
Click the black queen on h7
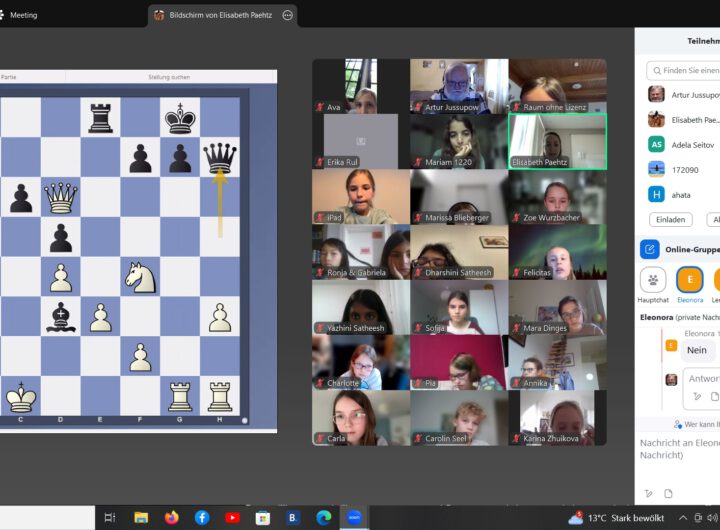tap(220, 157)
